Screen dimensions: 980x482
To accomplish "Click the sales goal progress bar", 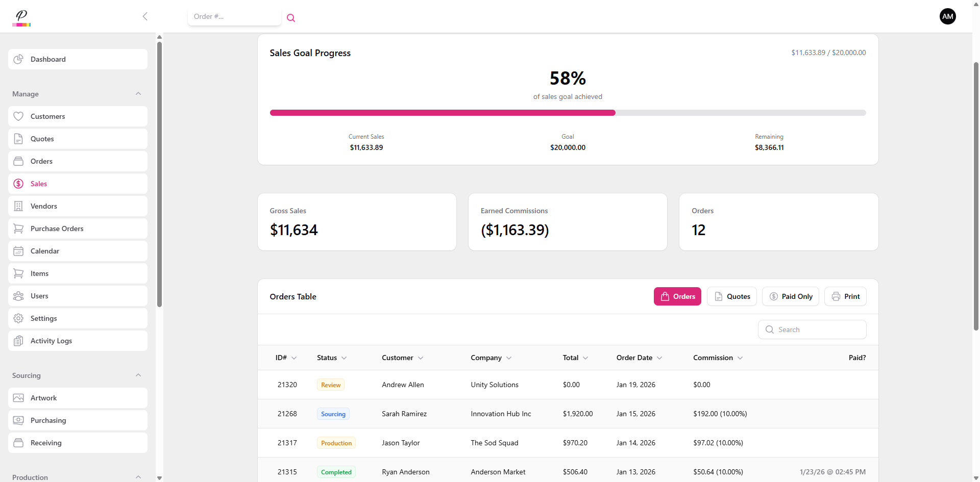I will [568, 113].
